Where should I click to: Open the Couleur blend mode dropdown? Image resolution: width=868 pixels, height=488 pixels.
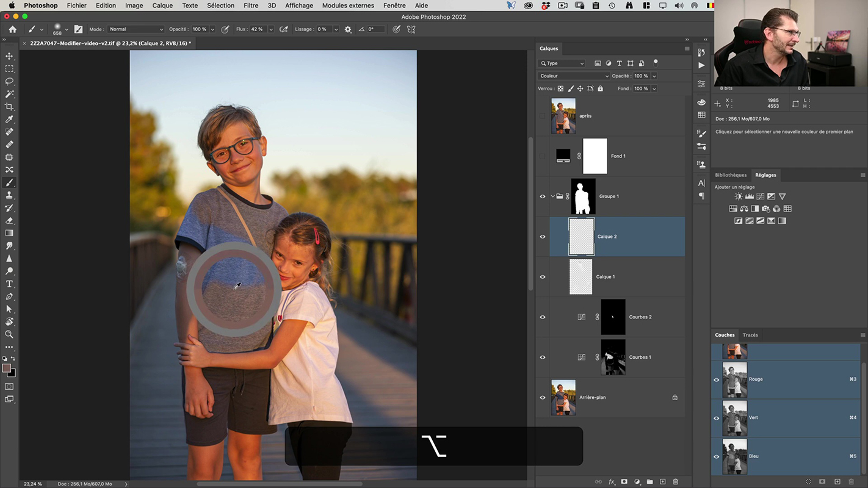573,76
